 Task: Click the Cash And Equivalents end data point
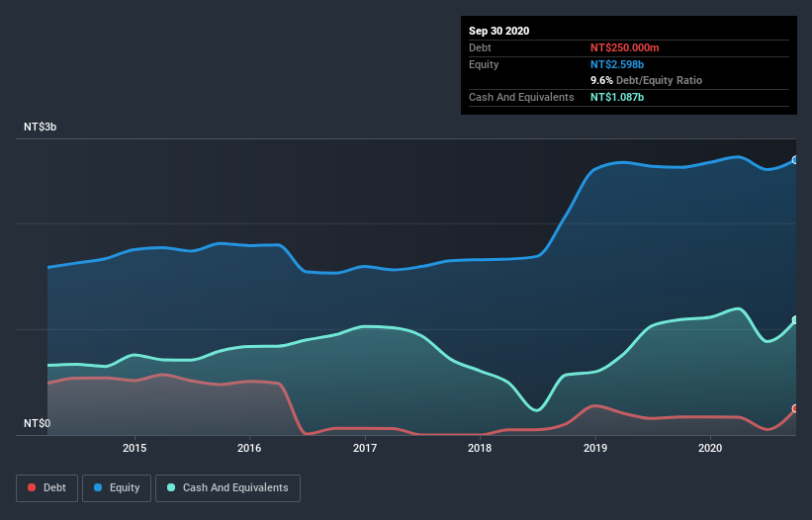tap(795, 320)
